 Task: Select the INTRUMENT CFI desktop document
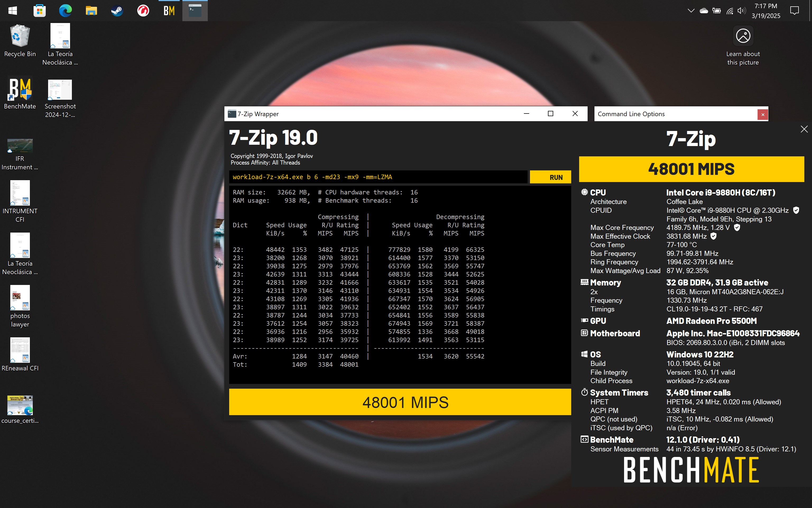(20, 201)
